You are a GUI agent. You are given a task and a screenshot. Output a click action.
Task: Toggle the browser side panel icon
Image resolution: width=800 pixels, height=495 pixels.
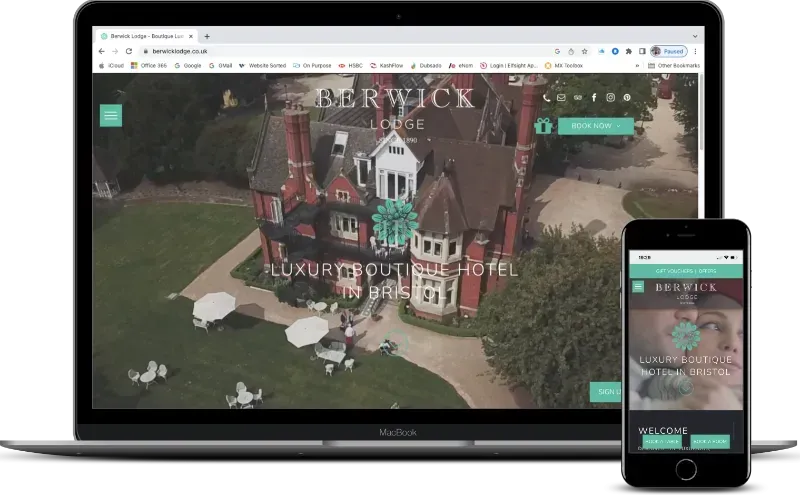click(642, 51)
